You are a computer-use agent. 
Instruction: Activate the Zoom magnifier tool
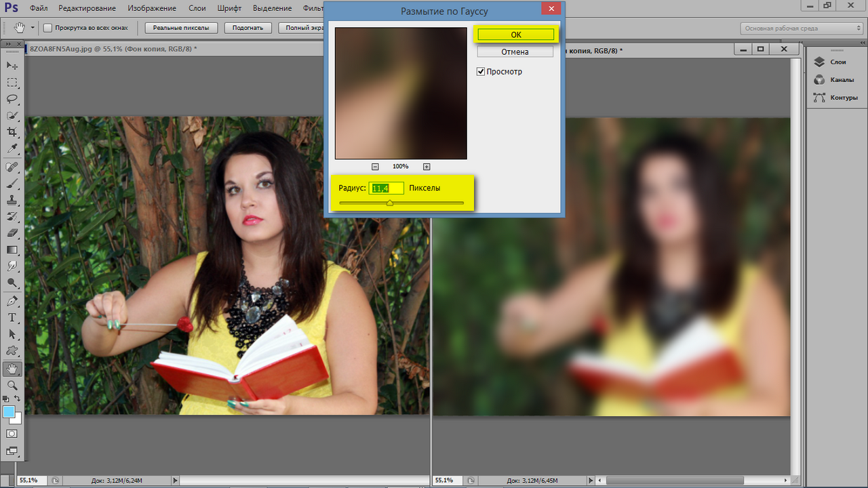tap(12, 385)
